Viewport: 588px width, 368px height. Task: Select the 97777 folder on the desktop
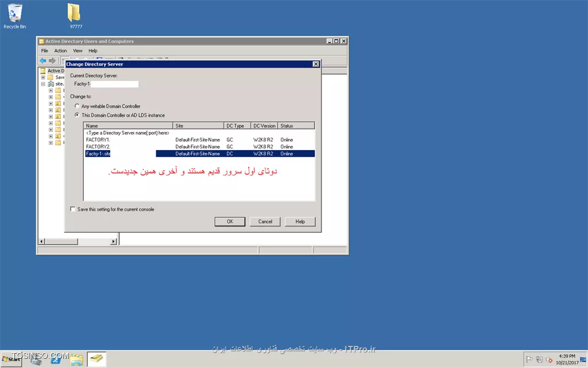point(75,16)
